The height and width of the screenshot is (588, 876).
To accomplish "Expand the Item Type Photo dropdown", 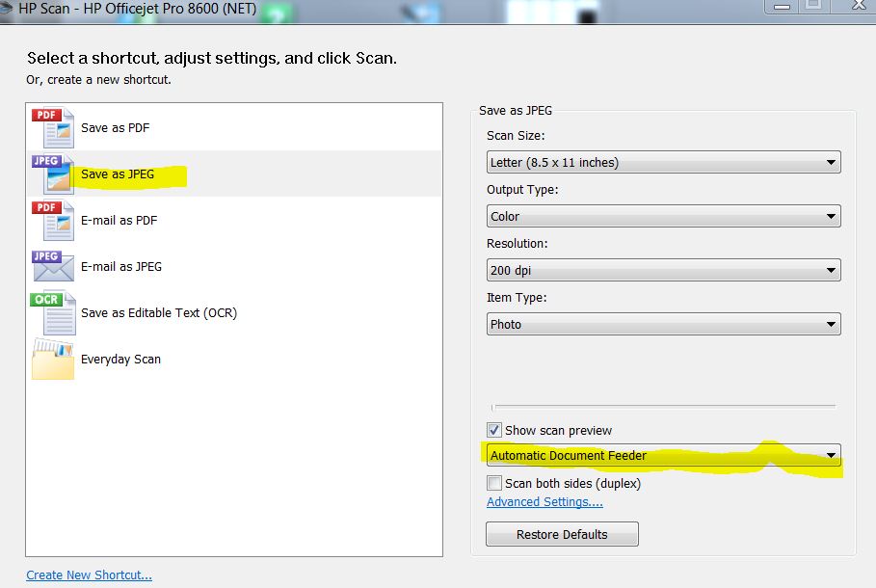I will pyautogui.click(x=663, y=324).
